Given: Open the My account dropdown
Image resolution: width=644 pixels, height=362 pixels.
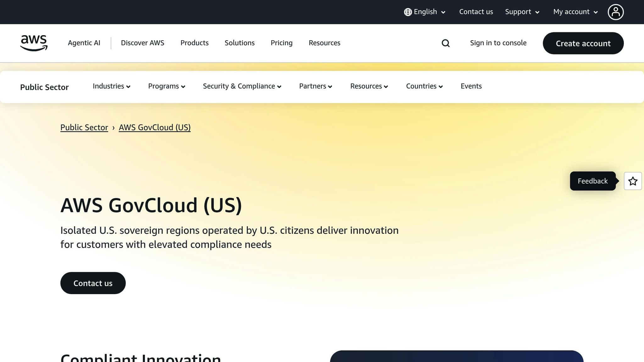Looking at the screenshot, I should click(575, 12).
